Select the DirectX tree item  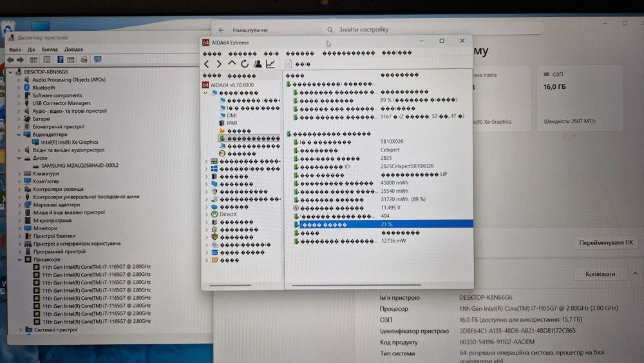click(228, 214)
